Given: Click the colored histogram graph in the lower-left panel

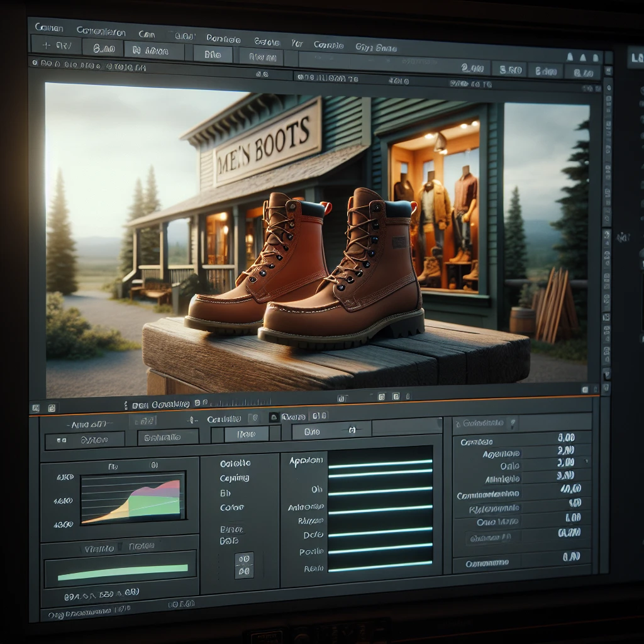Looking at the screenshot, I should tap(133, 497).
